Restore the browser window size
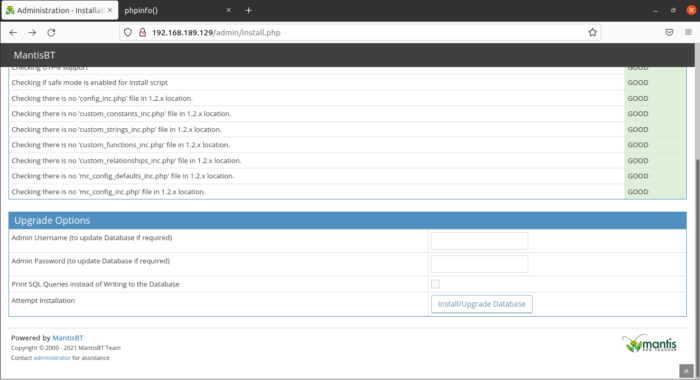This screenshot has height=380, width=700. coord(673,10)
